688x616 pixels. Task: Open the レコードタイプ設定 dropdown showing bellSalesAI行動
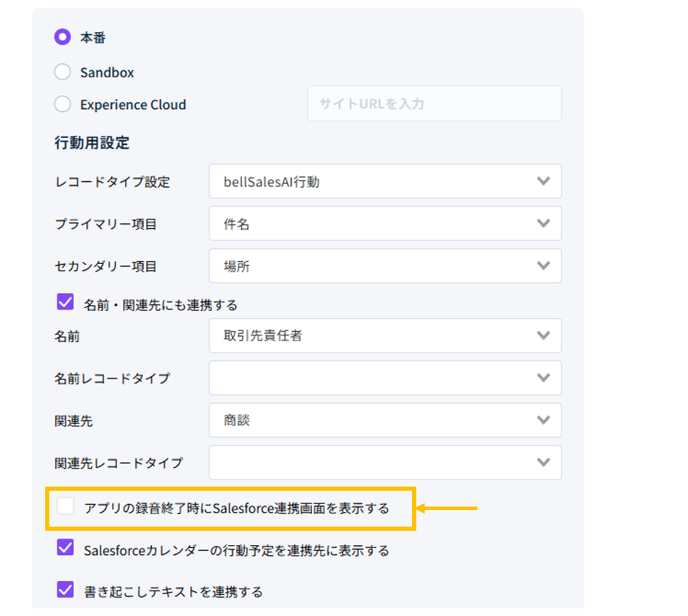pyautogui.click(x=385, y=181)
